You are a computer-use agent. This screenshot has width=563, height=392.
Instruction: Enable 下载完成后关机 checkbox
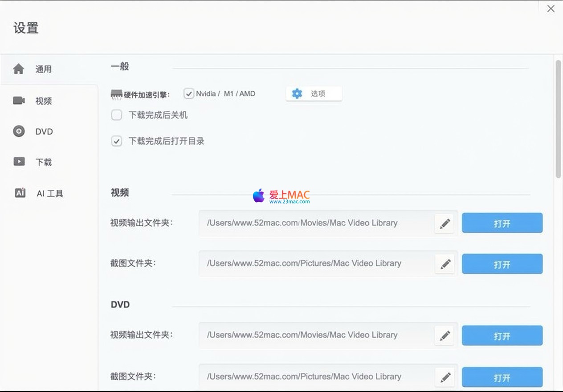(x=117, y=115)
